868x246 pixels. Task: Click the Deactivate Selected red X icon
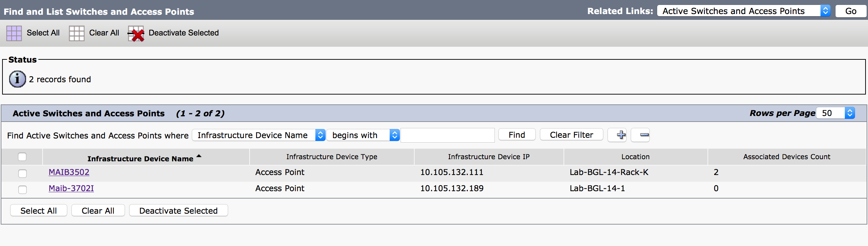click(136, 34)
